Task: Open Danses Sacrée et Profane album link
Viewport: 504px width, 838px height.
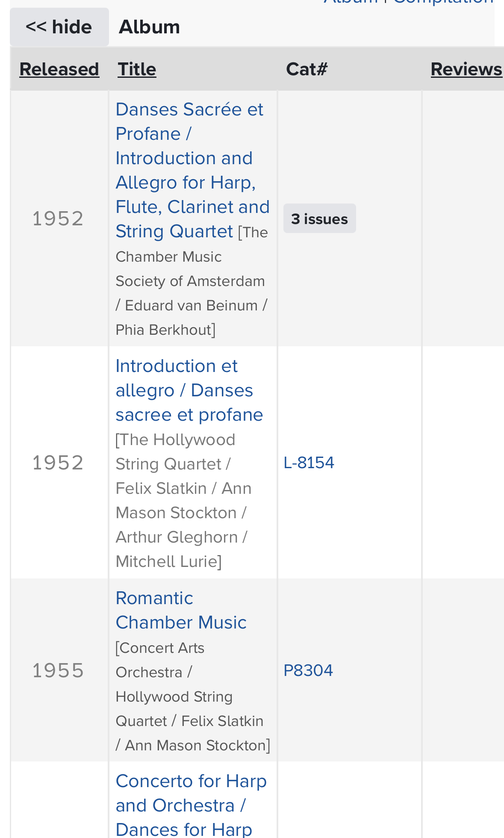Action: 192,170
